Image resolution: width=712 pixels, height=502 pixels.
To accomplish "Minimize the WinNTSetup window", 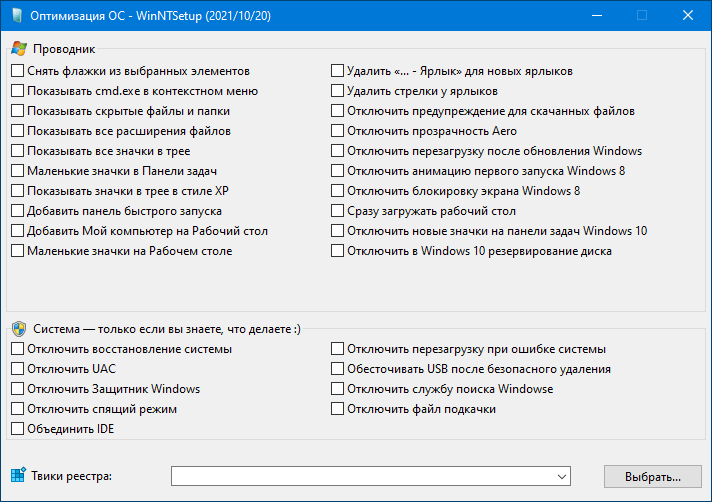I will point(597,15).
